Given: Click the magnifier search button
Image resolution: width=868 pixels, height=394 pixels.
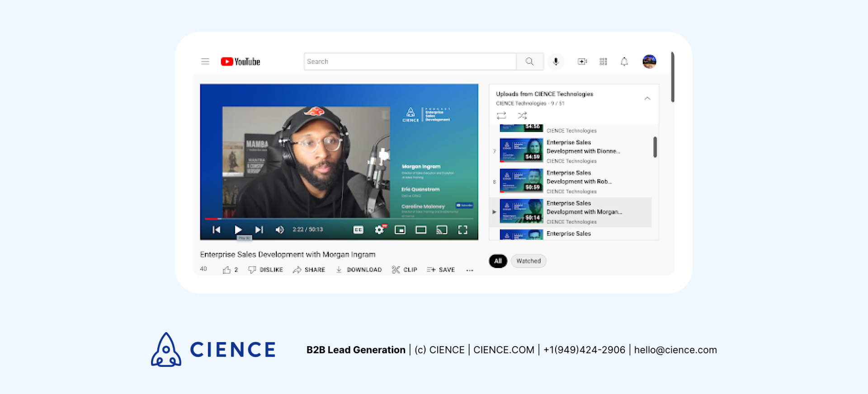Looking at the screenshot, I should (x=530, y=61).
